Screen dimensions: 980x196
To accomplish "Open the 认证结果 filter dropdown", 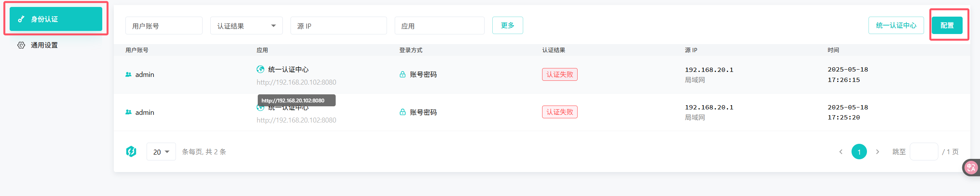I will pyautogui.click(x=246, y=26).
